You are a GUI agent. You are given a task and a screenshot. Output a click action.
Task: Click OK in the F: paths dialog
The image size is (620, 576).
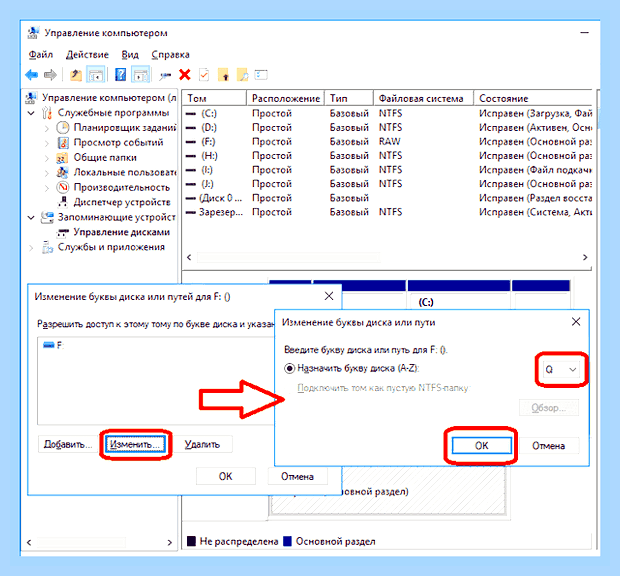coord(226,476)
